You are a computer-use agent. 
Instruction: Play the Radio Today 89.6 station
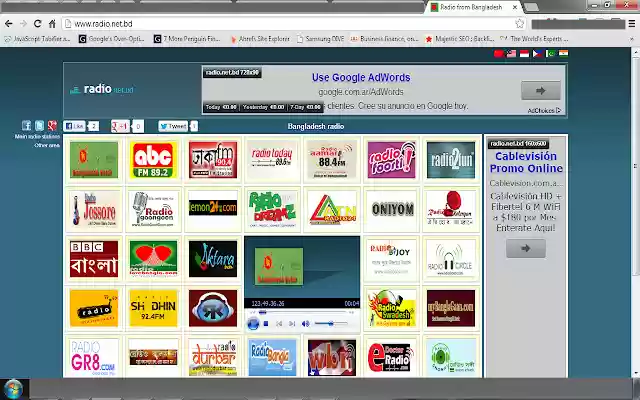272,160
